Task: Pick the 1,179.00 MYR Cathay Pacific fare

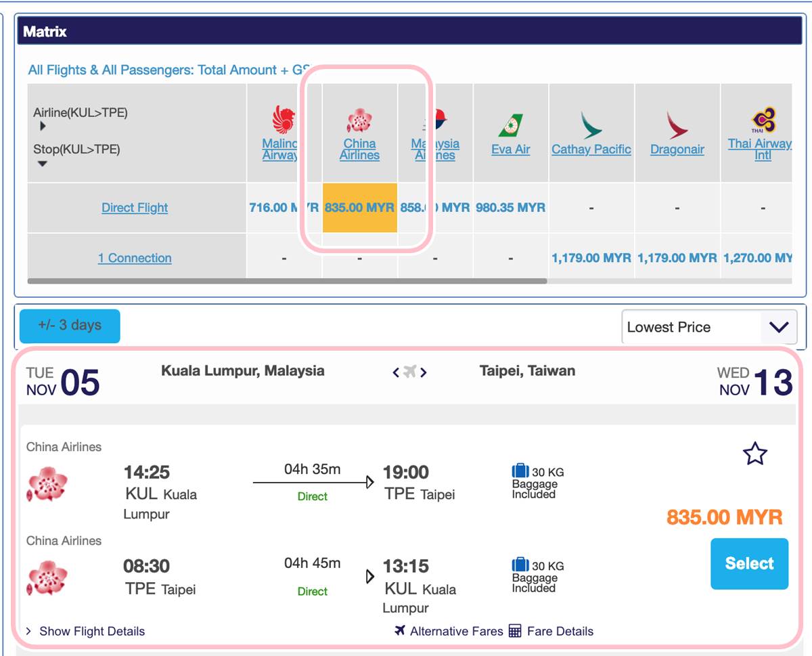Action: tap(591, 258)
